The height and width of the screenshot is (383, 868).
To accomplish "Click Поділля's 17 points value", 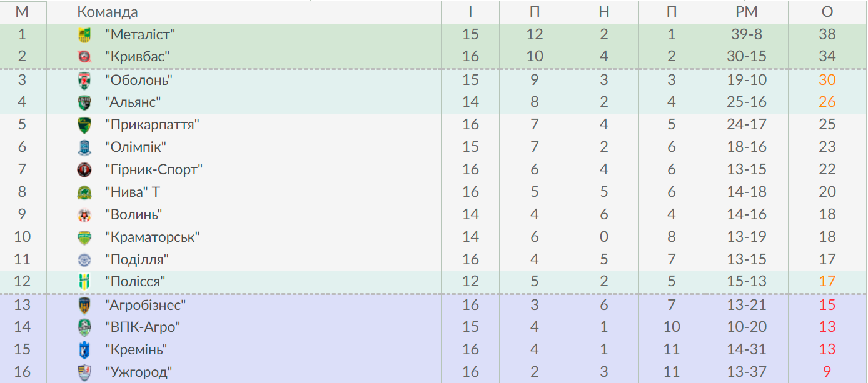I will point(827,259).
